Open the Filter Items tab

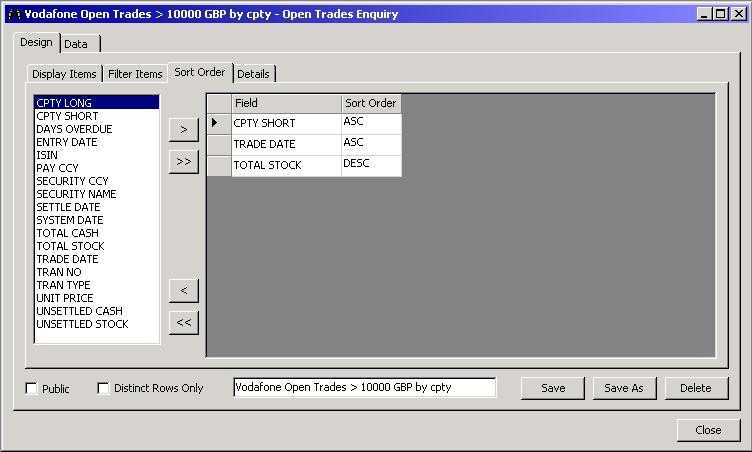(135, 74)
